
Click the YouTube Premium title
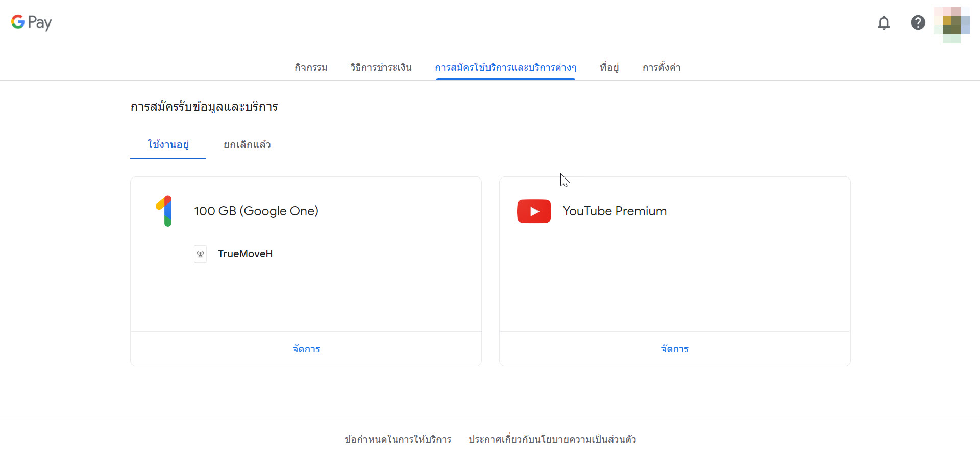click(615, 211)
